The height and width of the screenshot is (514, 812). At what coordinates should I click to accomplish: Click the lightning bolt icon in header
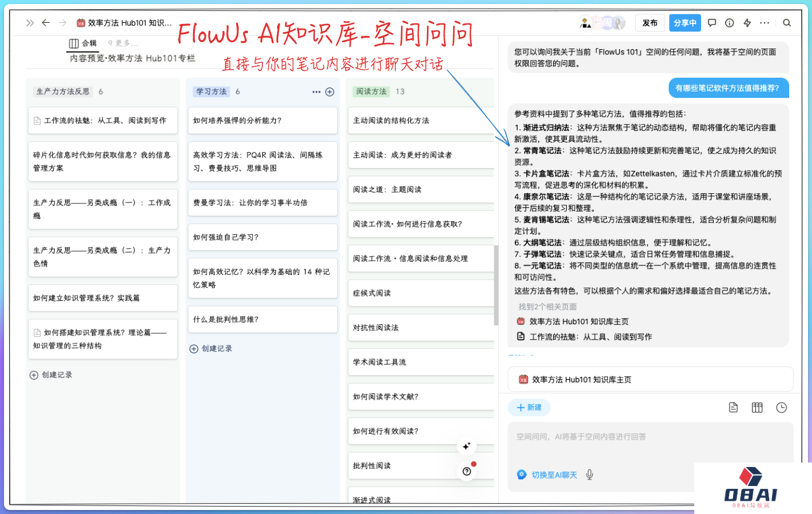point(747,23)
